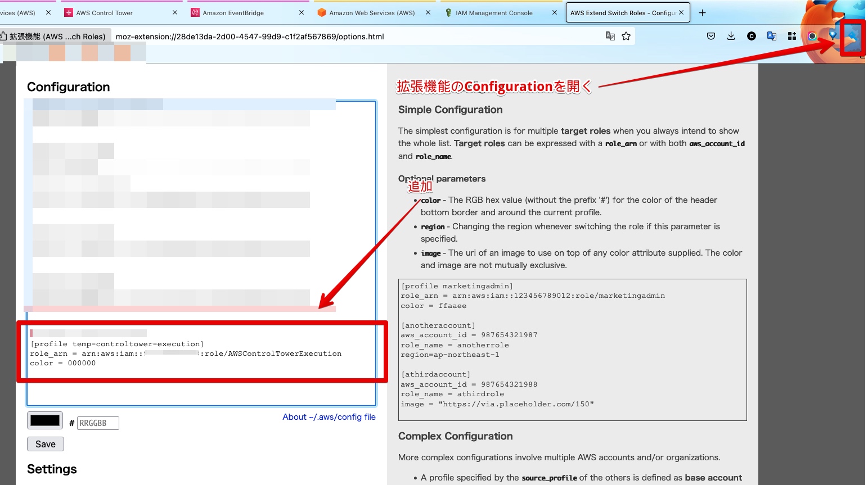Screen dimensions: 868x485
Task: Click the circular C extension icon
Action: 752,35
